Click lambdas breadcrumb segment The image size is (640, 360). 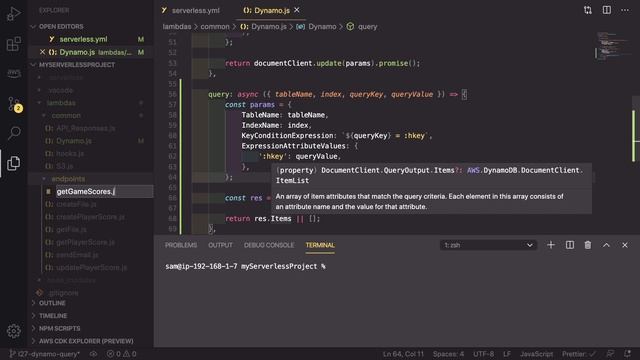177,27
